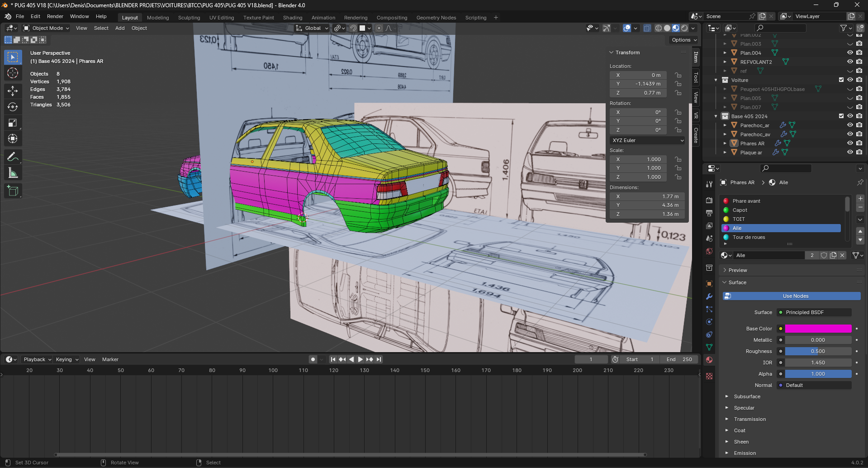Screen dimensions: 868x468
Task: Toggle X-ray view in viewport header
Action: (x=647, y=28)
